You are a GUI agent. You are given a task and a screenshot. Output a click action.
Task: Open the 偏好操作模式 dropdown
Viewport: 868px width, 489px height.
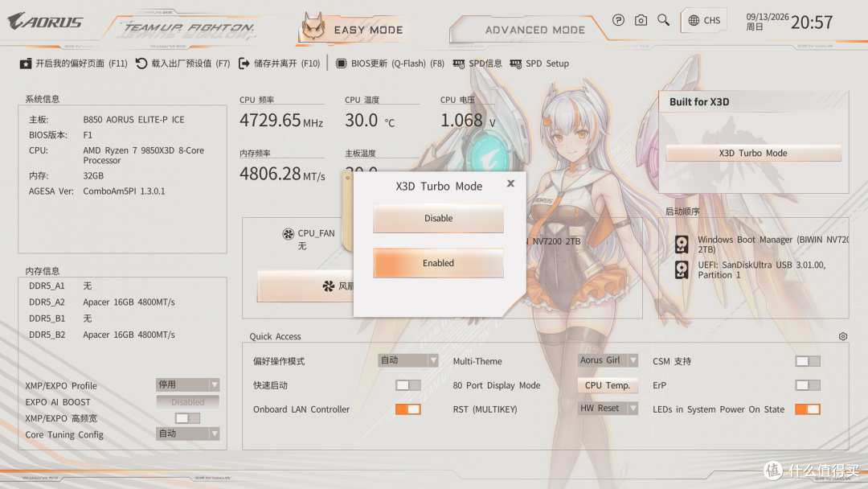point(408,360)
